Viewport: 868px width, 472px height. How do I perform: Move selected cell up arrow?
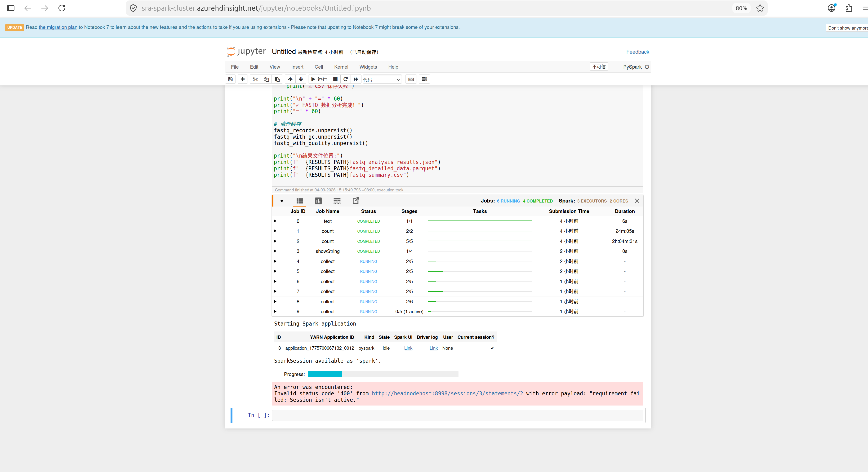290,79
